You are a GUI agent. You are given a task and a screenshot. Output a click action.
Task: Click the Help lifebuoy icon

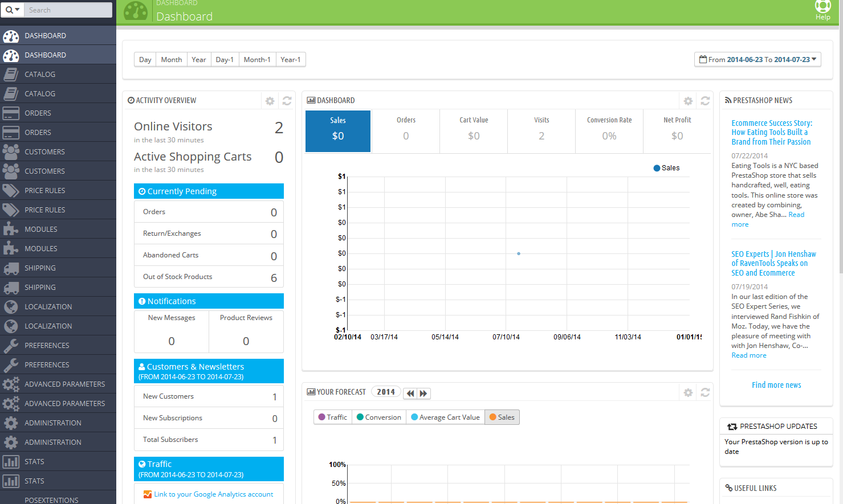[822, 7]
